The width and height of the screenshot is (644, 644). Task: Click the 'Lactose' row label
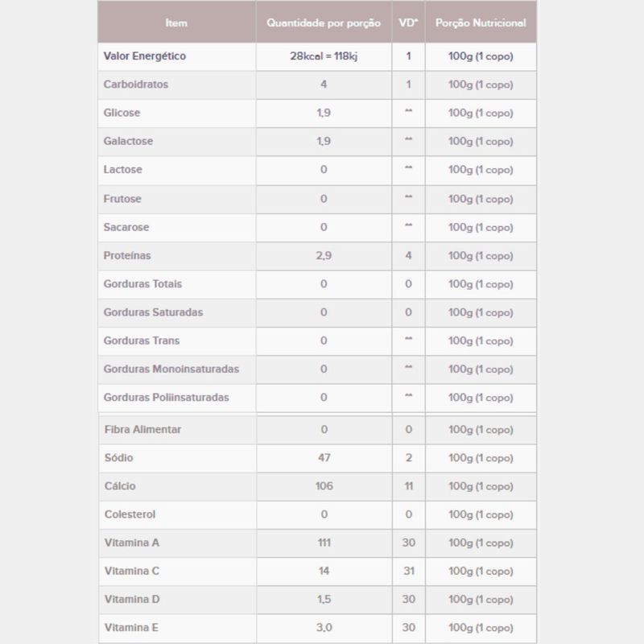click(123, 170)
